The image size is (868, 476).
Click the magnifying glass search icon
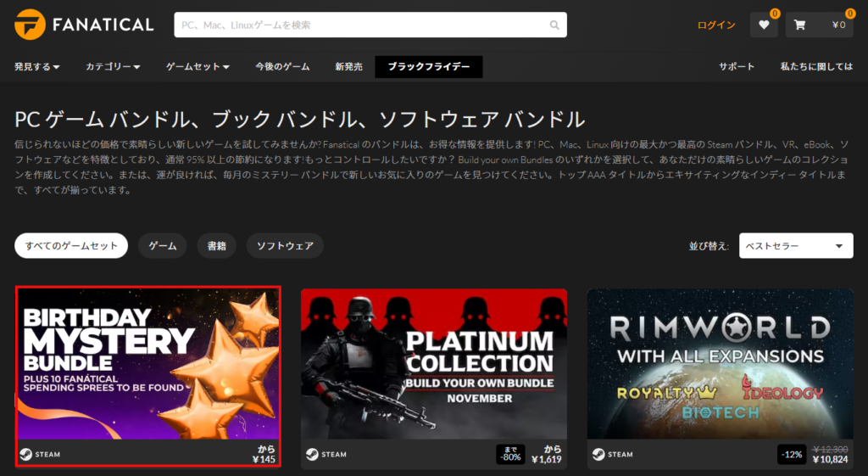(x=554, y=25)
